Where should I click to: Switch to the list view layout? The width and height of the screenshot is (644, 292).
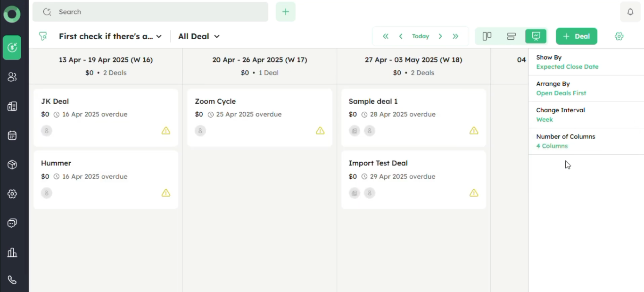(x=512, y=36)
